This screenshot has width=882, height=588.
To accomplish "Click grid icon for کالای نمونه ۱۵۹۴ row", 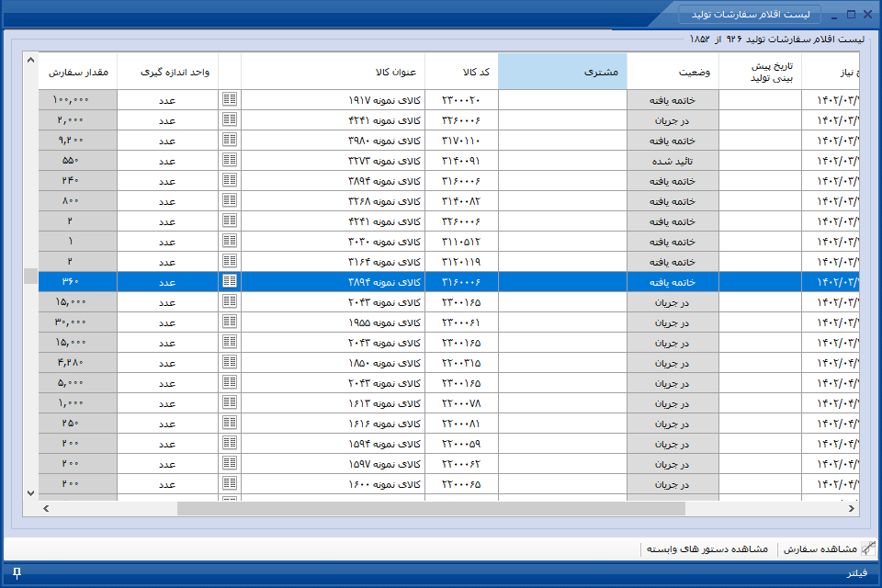I will point(230,444).
